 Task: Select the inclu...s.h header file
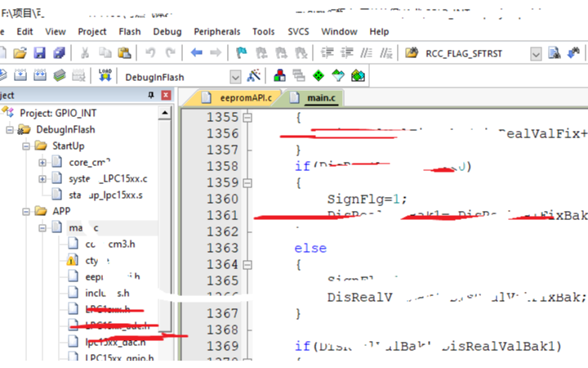click(x=107, y=293)
